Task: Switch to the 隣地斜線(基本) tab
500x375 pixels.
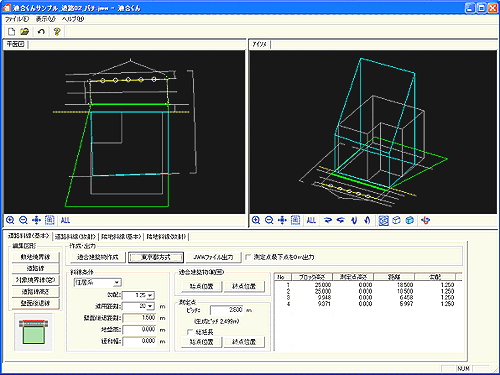Action: coord(121,237)
